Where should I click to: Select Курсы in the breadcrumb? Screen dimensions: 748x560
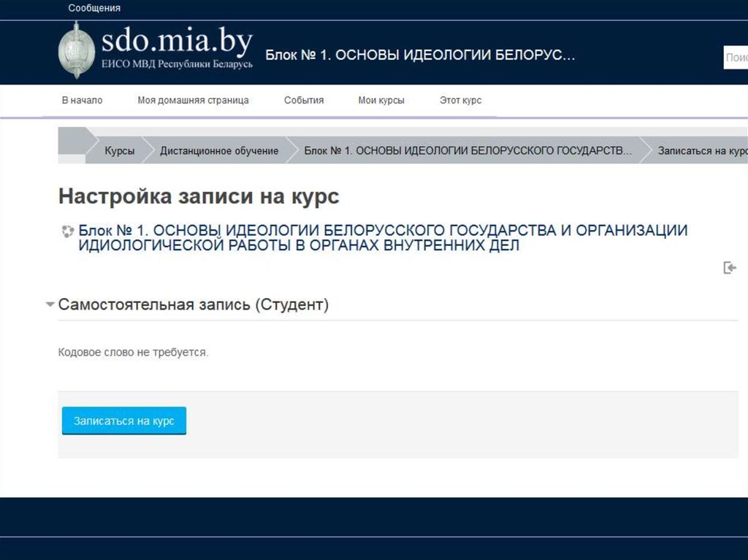pyautogui.click(x=119, y=151)
